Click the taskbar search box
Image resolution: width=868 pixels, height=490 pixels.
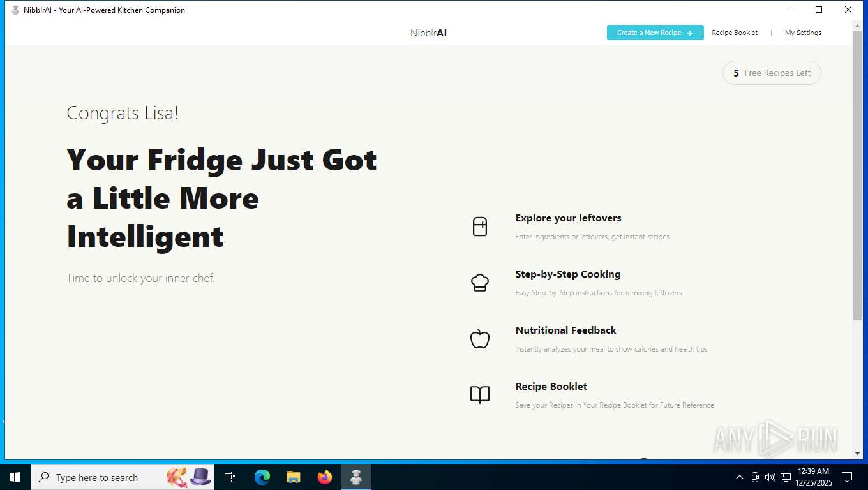pos(123,477)
